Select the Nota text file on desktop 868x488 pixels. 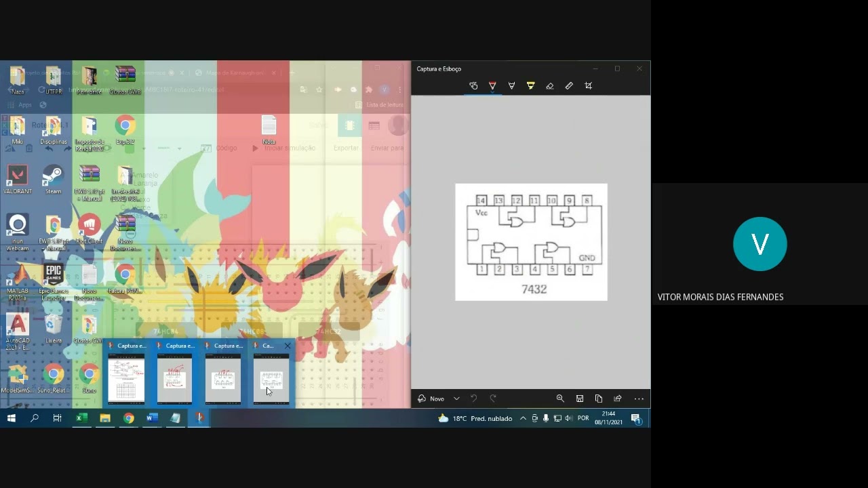(x=269, y=130)
